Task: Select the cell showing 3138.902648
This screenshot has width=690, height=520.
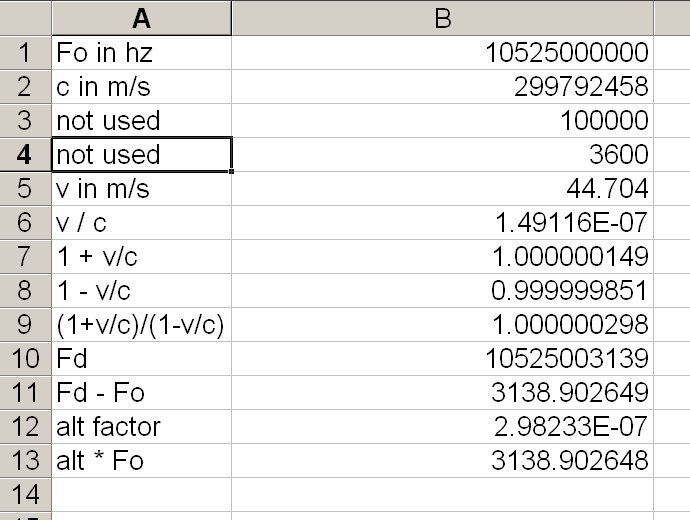Action: pyautogui.click(x=442, y=461)
